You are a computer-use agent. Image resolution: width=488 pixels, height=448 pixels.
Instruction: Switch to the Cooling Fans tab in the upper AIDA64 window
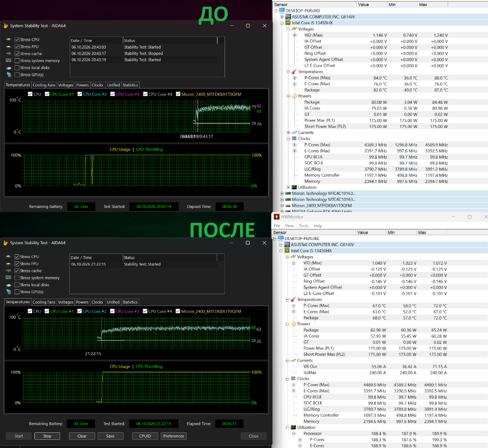(44, 85)
